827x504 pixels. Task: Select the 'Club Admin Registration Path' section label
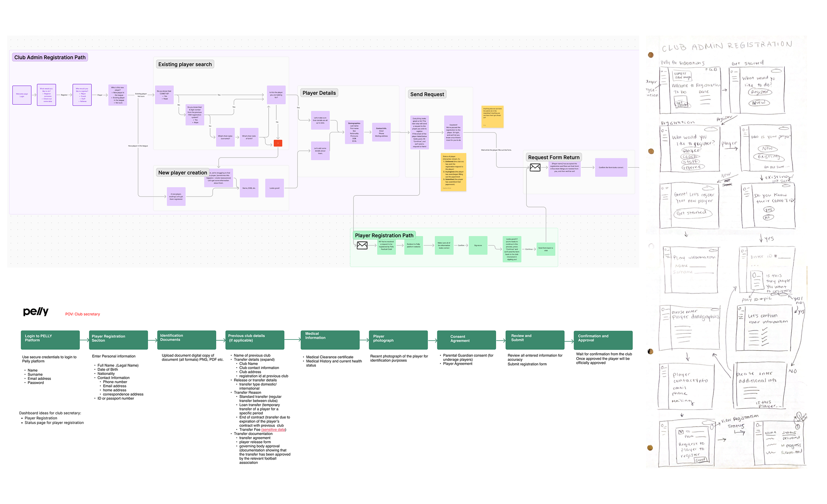50,57
